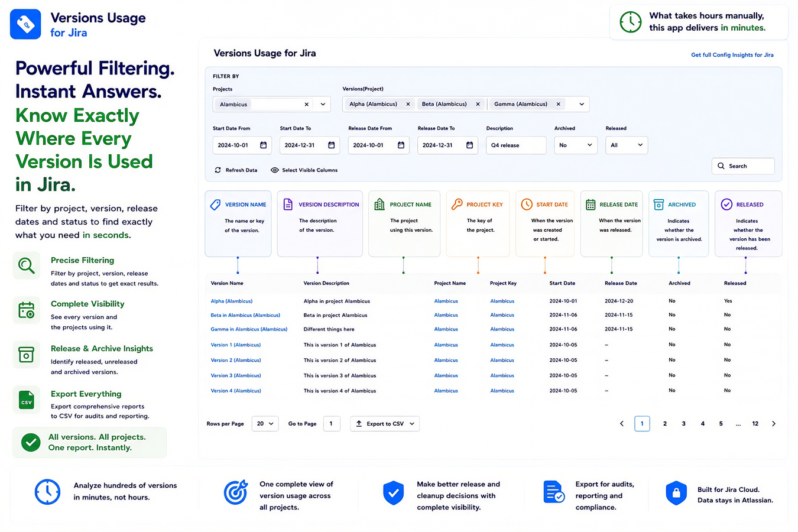Screen dimensions: 798x532
Task: Click the Project Name building icon
Action: [x=379, y=205]
